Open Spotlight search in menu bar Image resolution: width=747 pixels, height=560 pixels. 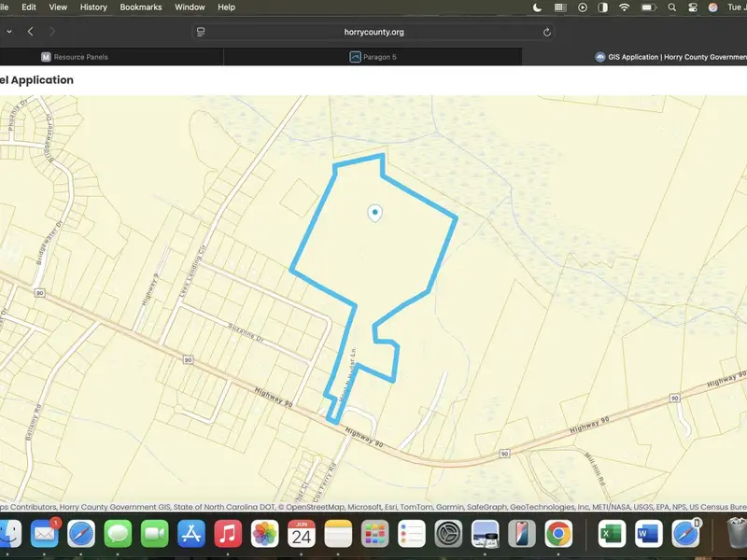coord(672,7)
